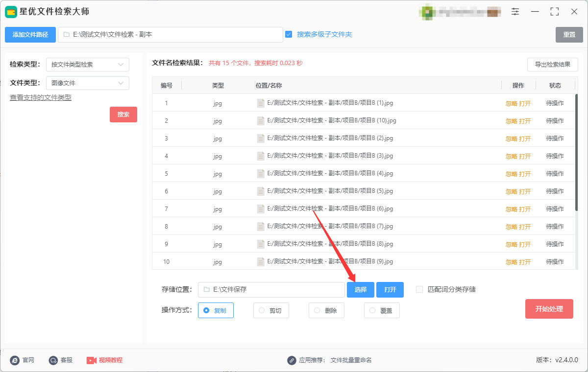This screenshot has height=372, width=588.
Task: Select 删除 operation mode
Action: click(x=326, y=310)
